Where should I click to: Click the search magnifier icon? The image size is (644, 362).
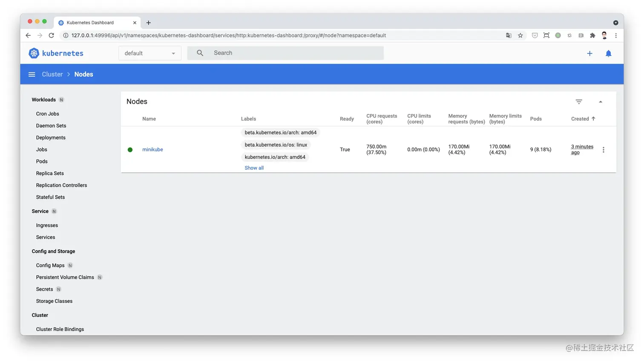(200, 53)
